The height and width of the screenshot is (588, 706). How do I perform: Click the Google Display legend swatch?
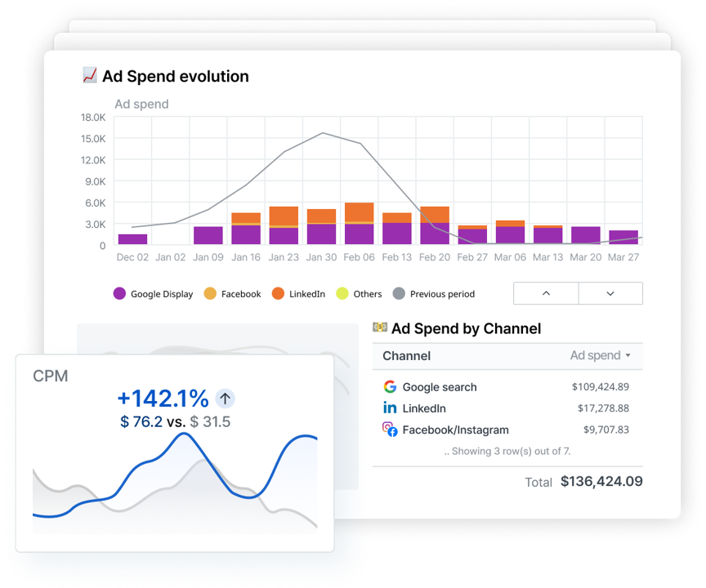(120, 293)
